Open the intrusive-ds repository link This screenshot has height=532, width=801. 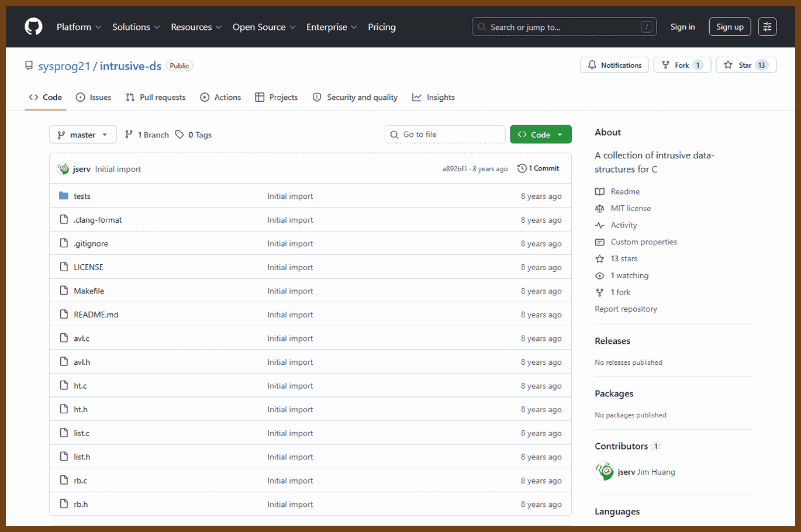tap(130, 66)
